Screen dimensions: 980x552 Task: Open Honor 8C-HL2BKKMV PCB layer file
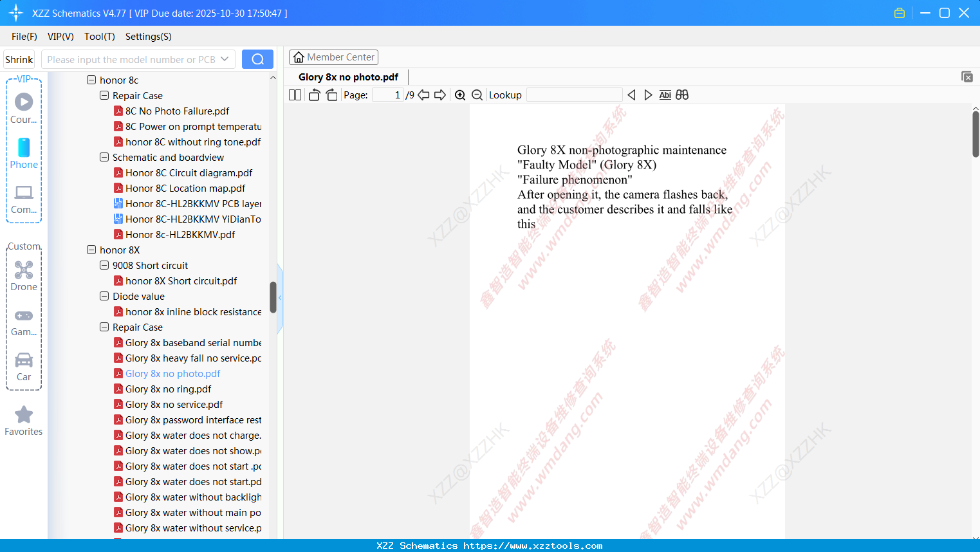pyautogui.click(x=187, y=203)
